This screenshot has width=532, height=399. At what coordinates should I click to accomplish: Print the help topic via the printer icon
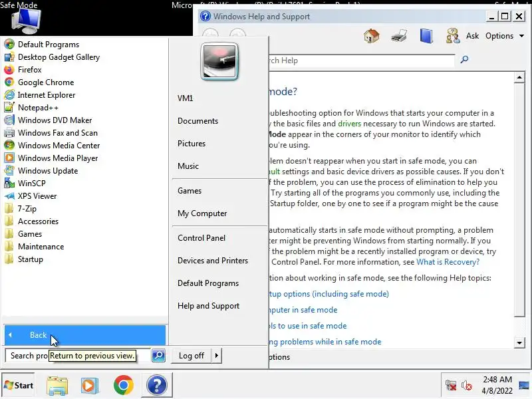point(399,36)
